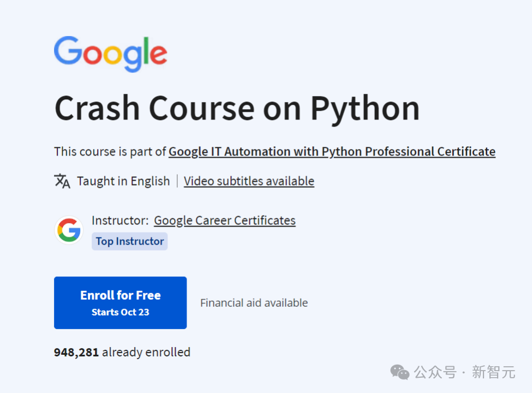
Task: Open the Google IT Automation Professional Certificate link
Action: coord(332,151)
